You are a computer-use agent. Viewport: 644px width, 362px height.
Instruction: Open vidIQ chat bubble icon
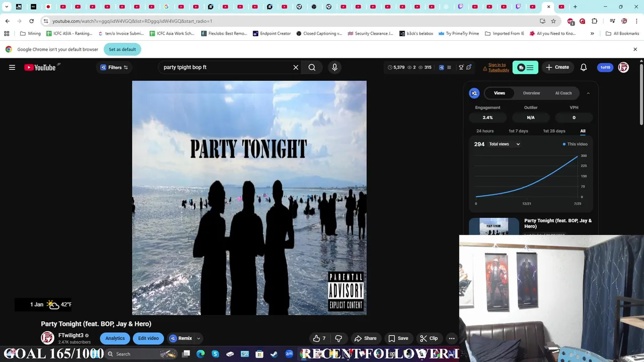tap(469, 67)
